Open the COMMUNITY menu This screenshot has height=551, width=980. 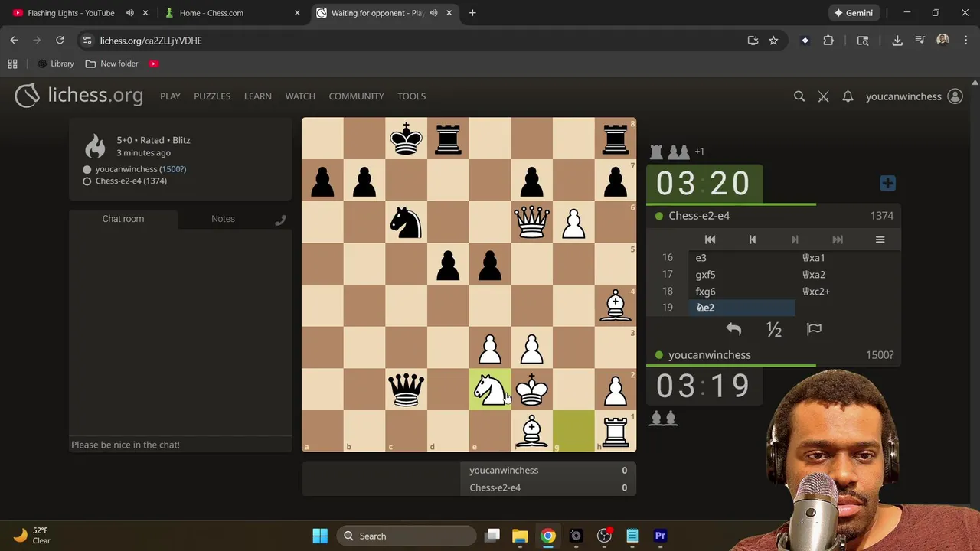356,96
